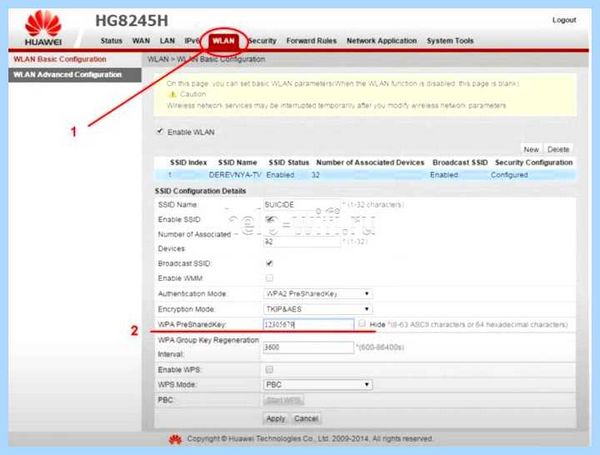The height and width of the screenshot is (455, 600).
Task: Click the Enabled SSID Status cell
Action: pyautogui.click(x=280, y=175)
